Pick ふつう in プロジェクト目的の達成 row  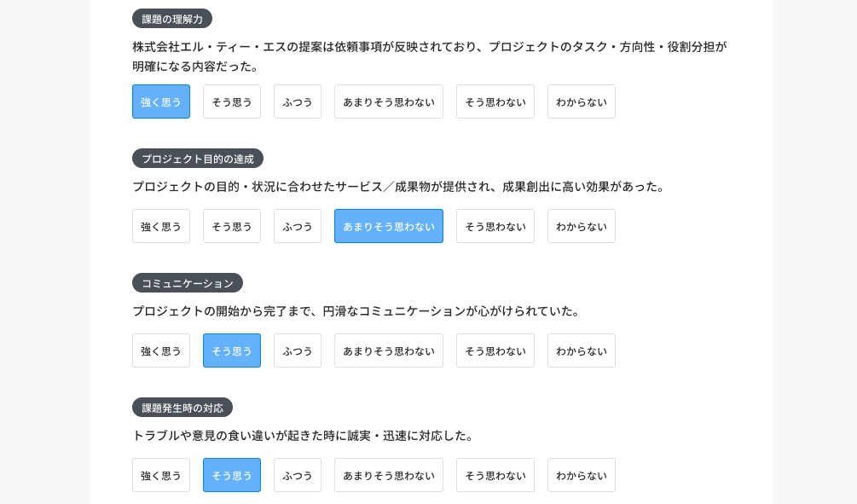(298, 226)
